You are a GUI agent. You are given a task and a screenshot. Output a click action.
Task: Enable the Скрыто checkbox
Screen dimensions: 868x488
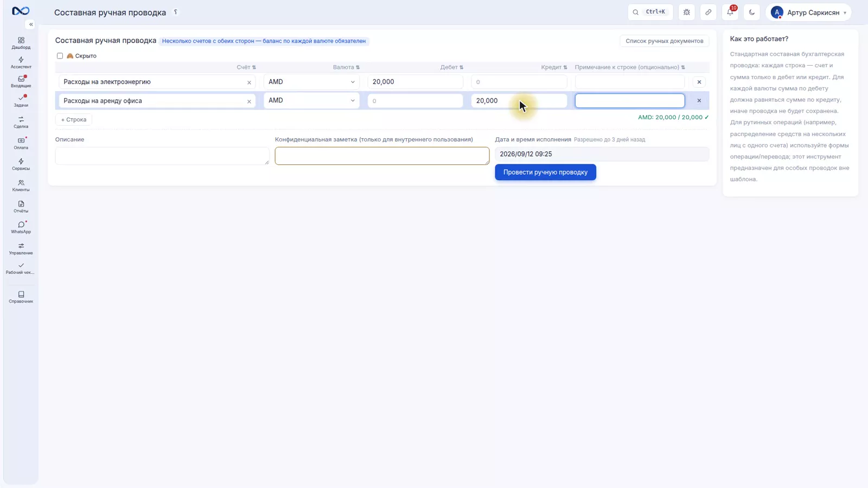pos(60,56)
